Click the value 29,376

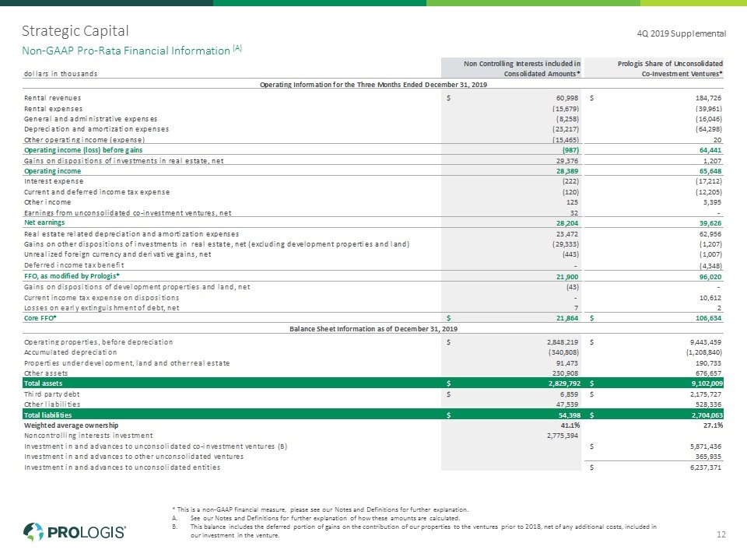[x=567, y=161]
